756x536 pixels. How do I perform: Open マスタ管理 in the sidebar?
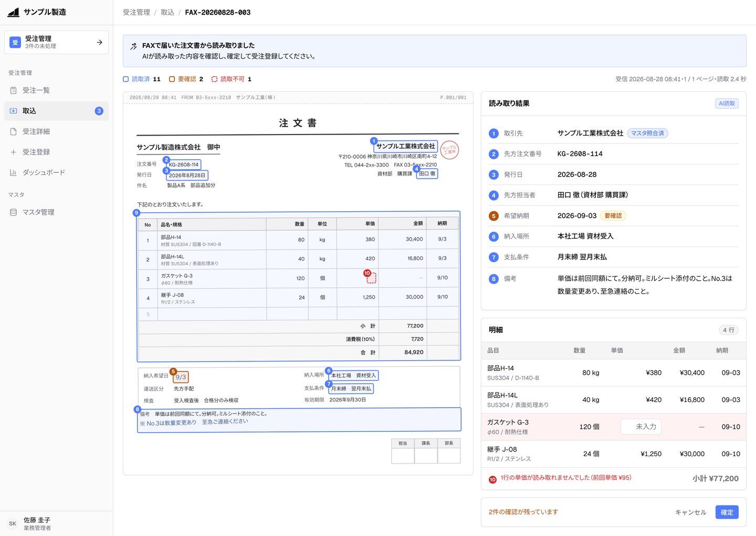[56, 212]
